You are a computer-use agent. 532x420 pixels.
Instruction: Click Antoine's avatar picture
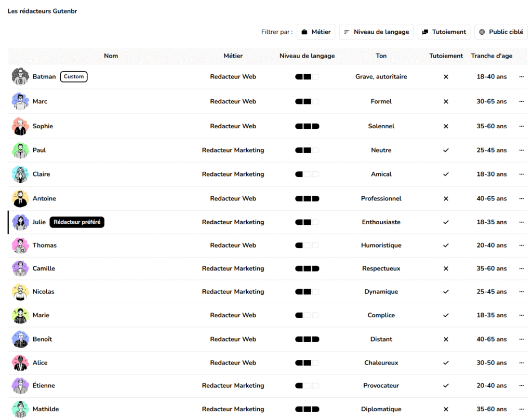coord(20,198)
